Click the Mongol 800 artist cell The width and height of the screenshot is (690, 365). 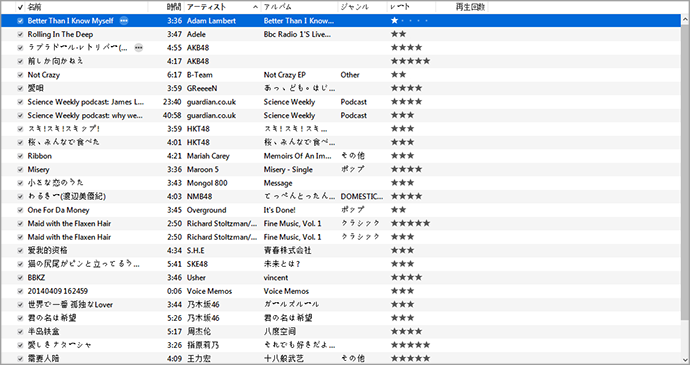click(x=207, y=183)
